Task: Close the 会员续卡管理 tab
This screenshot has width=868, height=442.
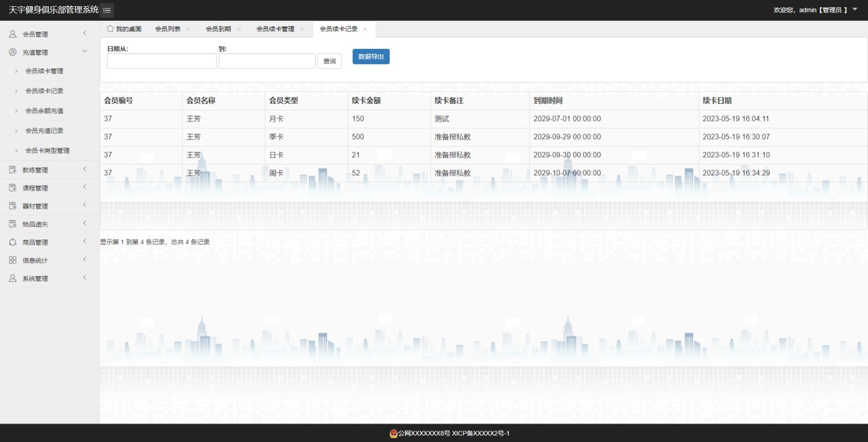Action: [302, 29]
